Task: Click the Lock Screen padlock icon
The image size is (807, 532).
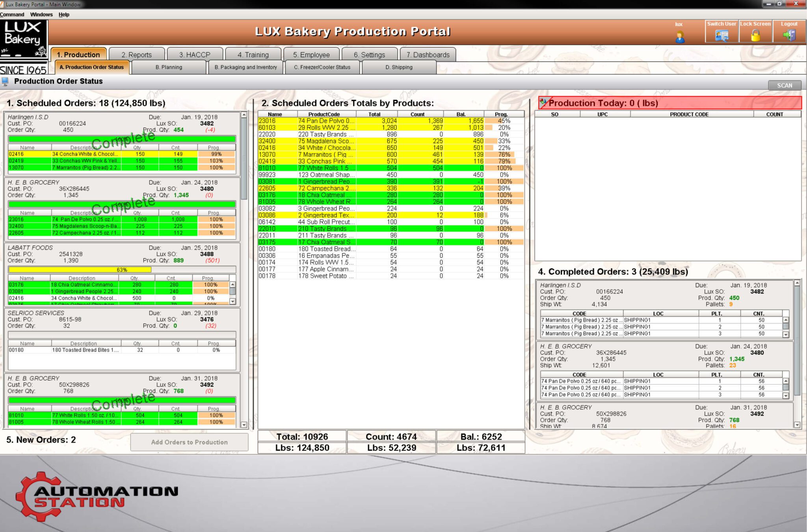Action: pyautogui.click(x=756, y=35)
